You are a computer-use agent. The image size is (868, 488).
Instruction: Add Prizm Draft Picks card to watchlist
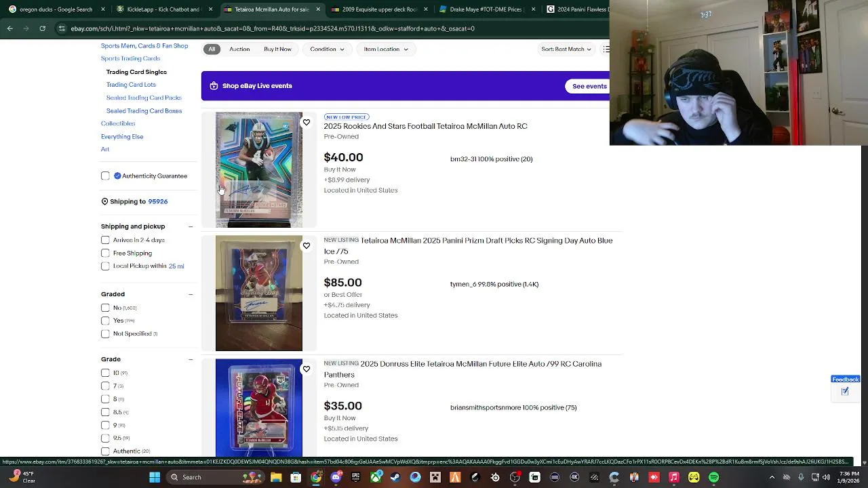[x=307, y=246]
